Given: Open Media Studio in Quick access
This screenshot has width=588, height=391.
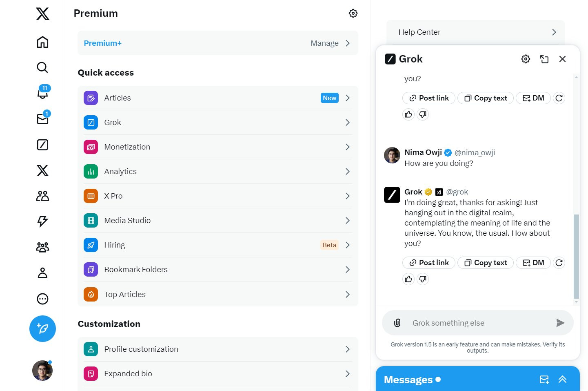Looking at the screenshot, I should tap(218, 221).
